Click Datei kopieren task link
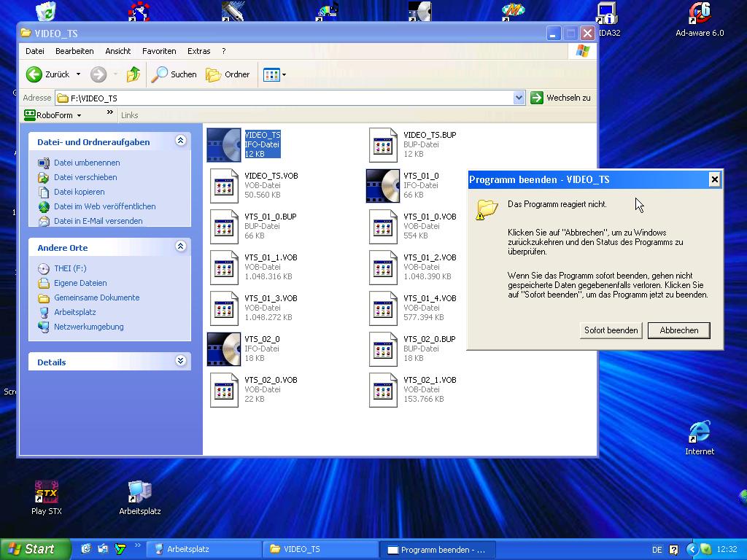Viewport: 747px width, 560px height. tap(79, 192)
